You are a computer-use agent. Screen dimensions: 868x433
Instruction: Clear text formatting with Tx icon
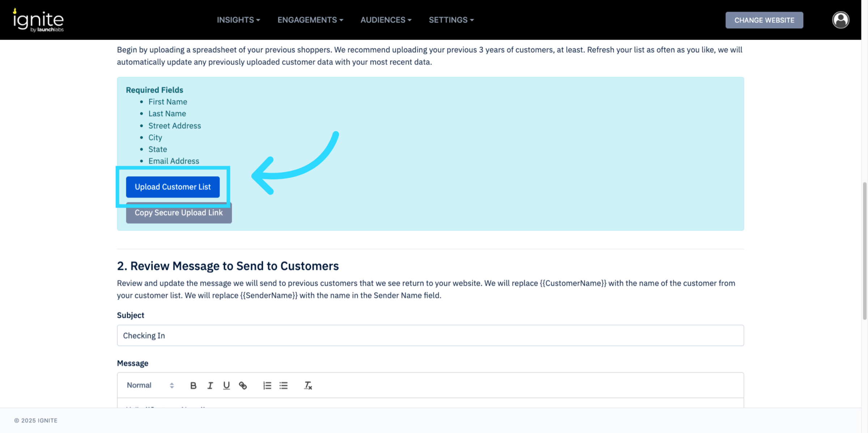(308, 385)
